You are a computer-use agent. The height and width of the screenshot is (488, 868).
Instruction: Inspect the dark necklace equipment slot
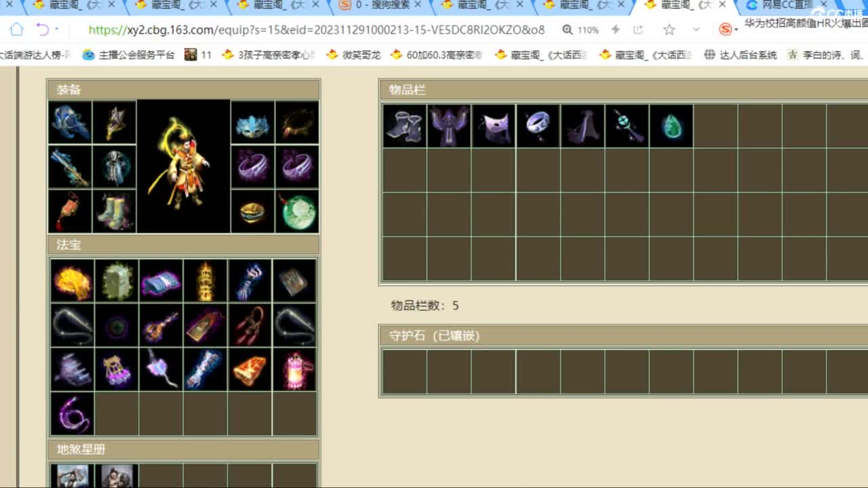297,122
